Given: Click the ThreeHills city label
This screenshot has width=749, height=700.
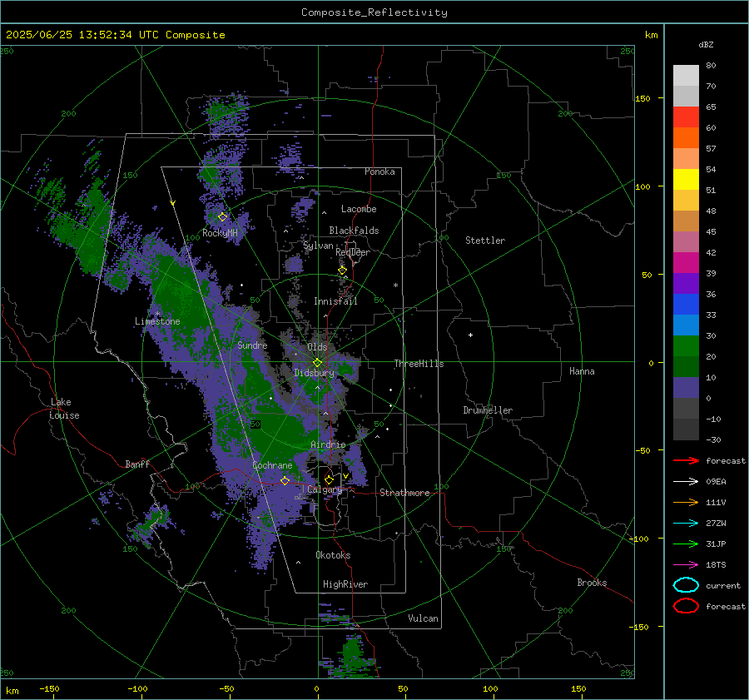Looking at the screenshot, I should (x=419, y=364).
